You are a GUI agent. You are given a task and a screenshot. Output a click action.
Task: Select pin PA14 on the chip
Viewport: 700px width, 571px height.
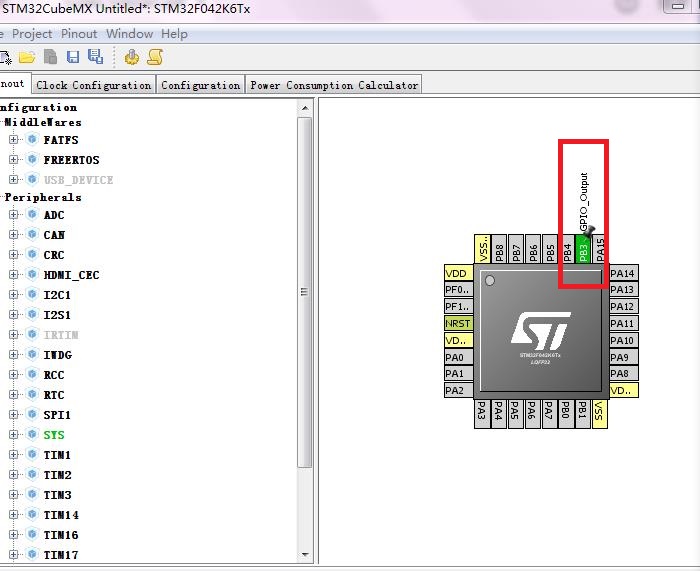click(x=622, y=273)
